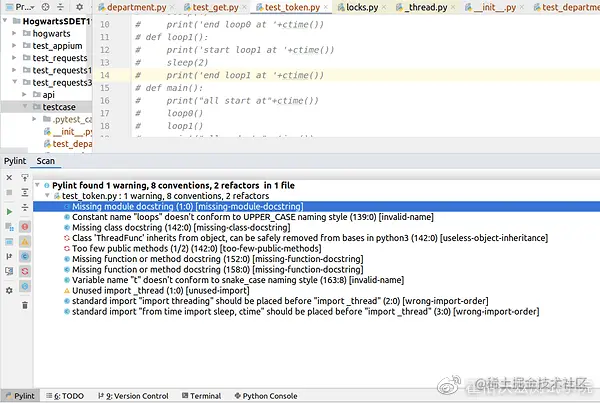Check files in changelist monitor icon
Image resolution: width=600 pixels, height=403 pixels.
coord(9,271)
